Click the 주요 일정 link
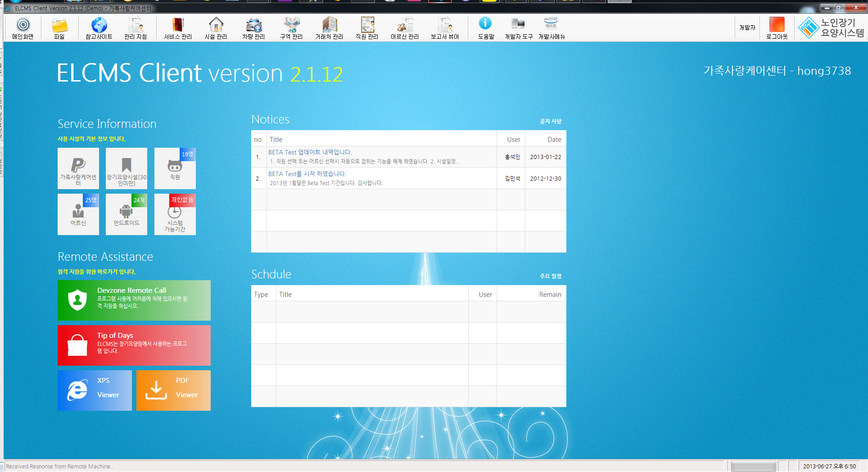The height and width of the screenshot is (472, 868). [551, 276]
